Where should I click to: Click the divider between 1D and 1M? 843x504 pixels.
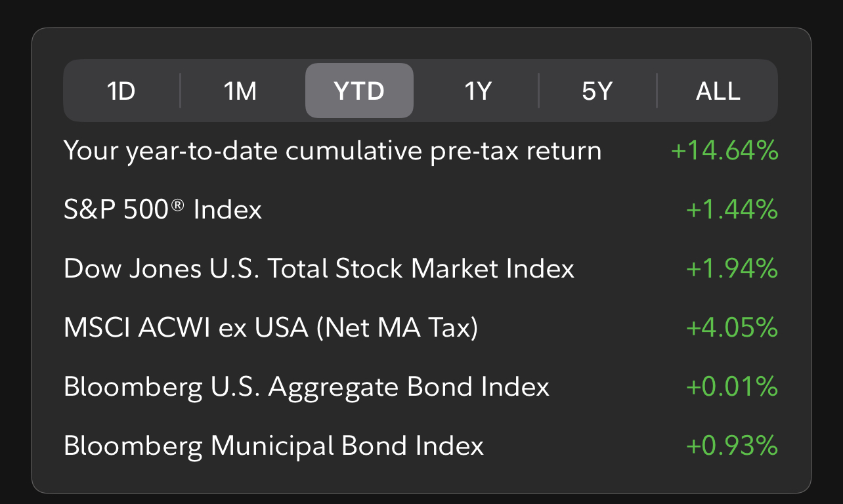point(180,91)
